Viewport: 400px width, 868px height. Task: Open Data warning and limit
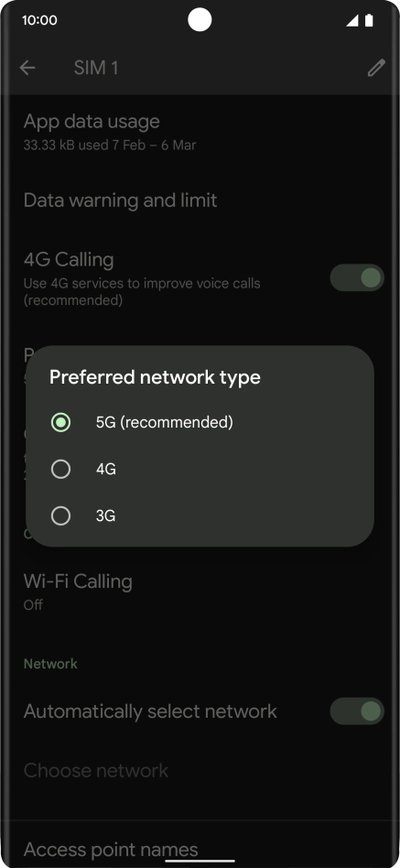(200, 201)
